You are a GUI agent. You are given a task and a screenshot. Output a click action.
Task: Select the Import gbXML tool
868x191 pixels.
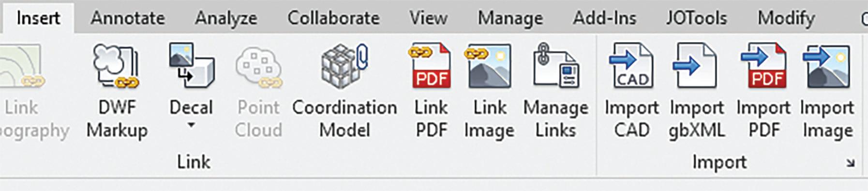696,66
